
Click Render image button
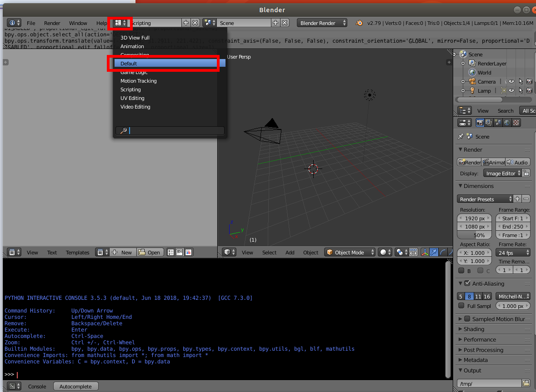click(x=469, y=162)
